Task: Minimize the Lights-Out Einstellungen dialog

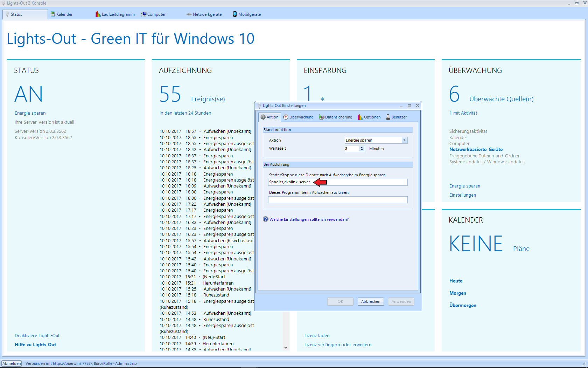Action: (401, 105)
